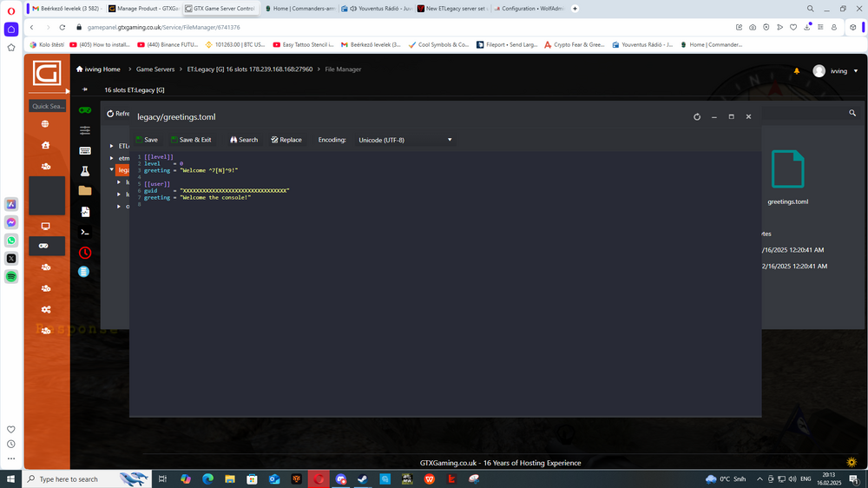
Task: Click the red clock scheduled tasks icon
Action: tap(85, 253)
